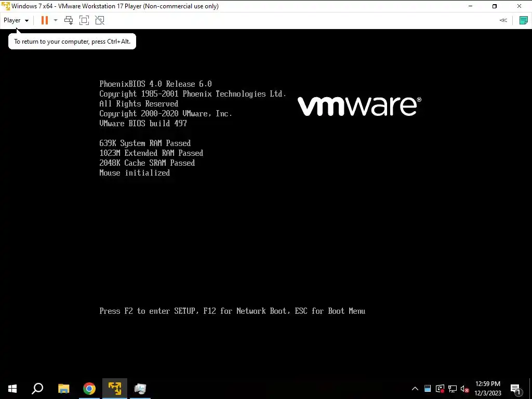
Task: Send Ctrl+Alt+Del to the virtual machine
Action: (x=69, y=20)
